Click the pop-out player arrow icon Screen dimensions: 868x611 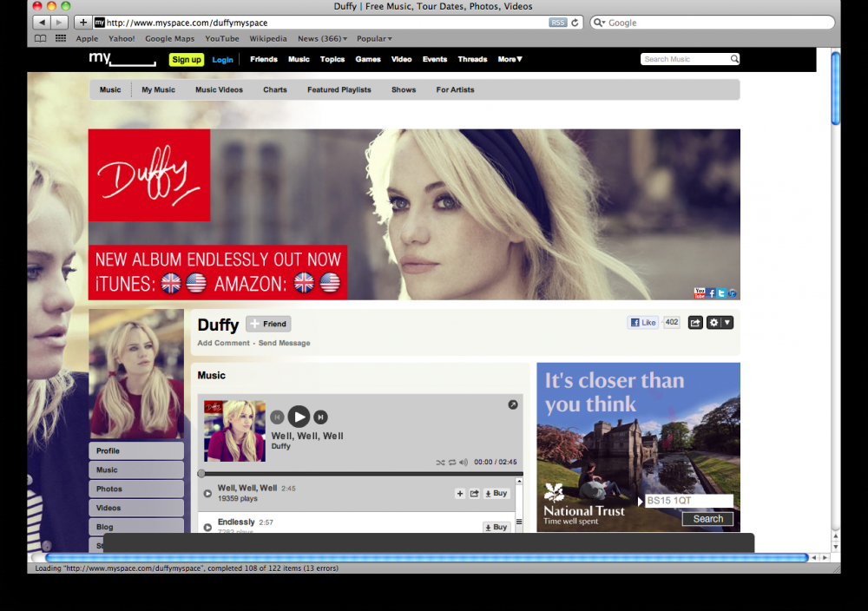coord(512,404)
